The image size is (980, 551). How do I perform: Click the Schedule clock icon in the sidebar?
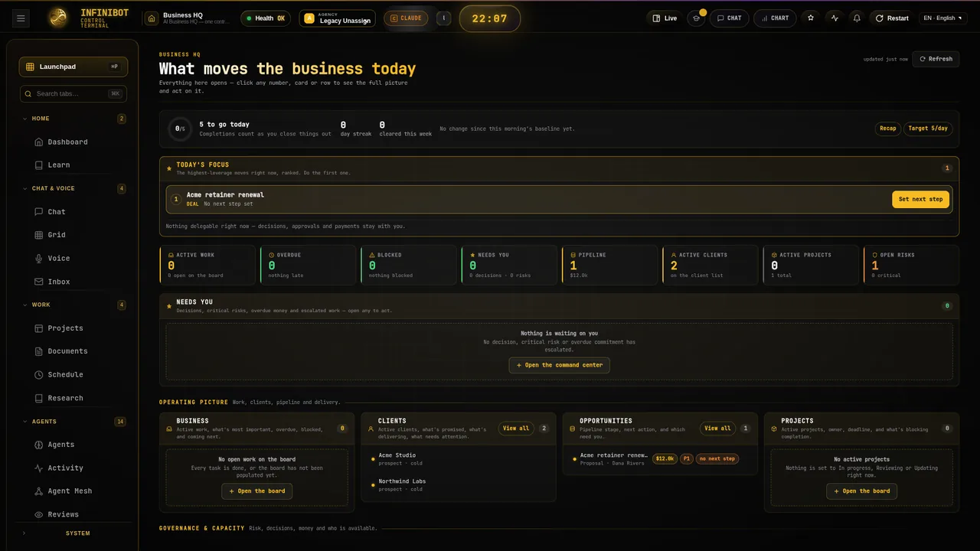point(39,375)
